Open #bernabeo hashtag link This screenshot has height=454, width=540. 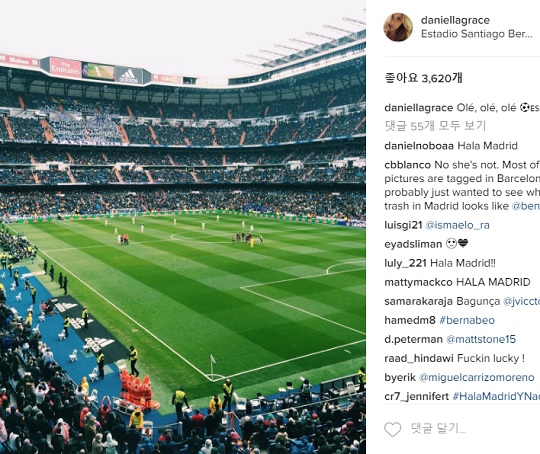click(467, 320)
